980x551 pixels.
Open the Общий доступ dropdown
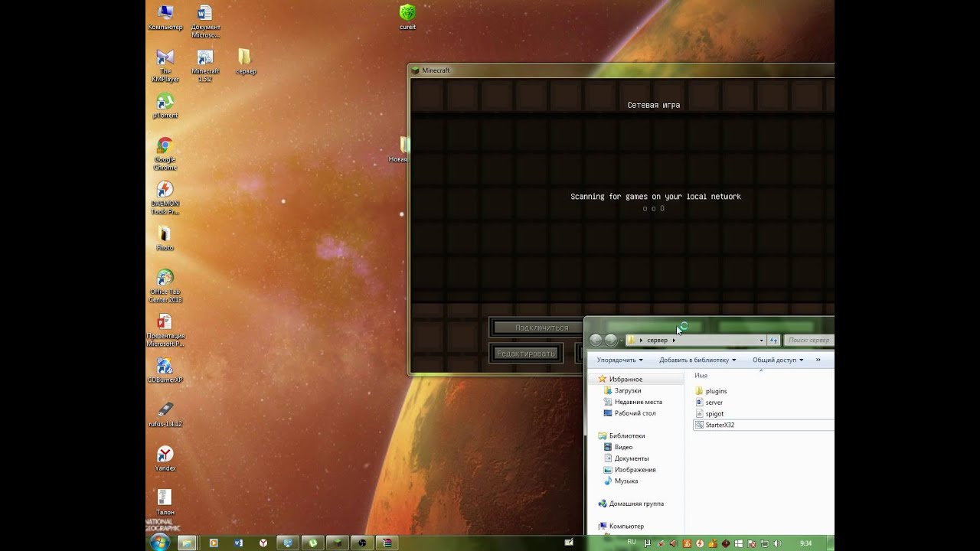pos(778,360)
